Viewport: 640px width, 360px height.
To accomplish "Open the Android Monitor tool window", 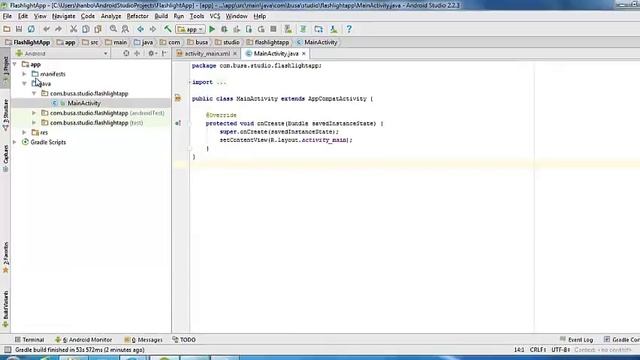I will [x=83, y=340].
